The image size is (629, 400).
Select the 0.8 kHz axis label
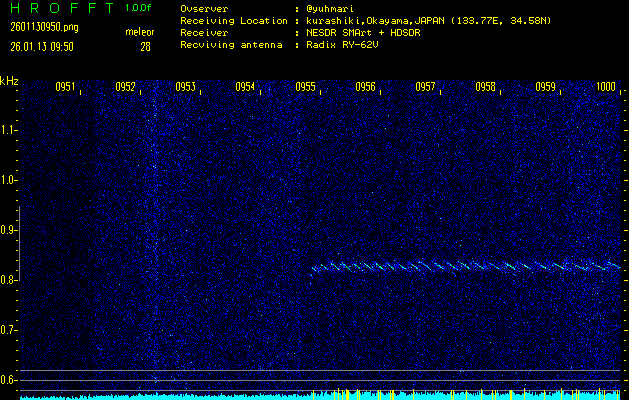[9, 280]
